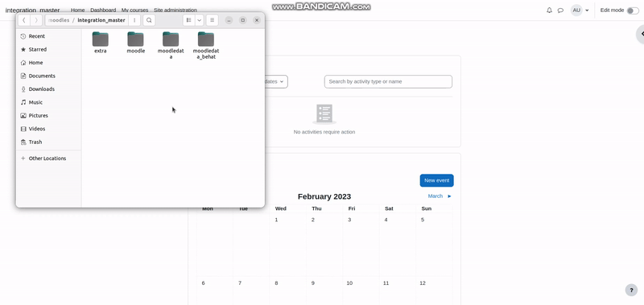644x305 pixels.
Task: Toggle Edit mode switch
Action: pyautogui.click(x=633, y=10)
